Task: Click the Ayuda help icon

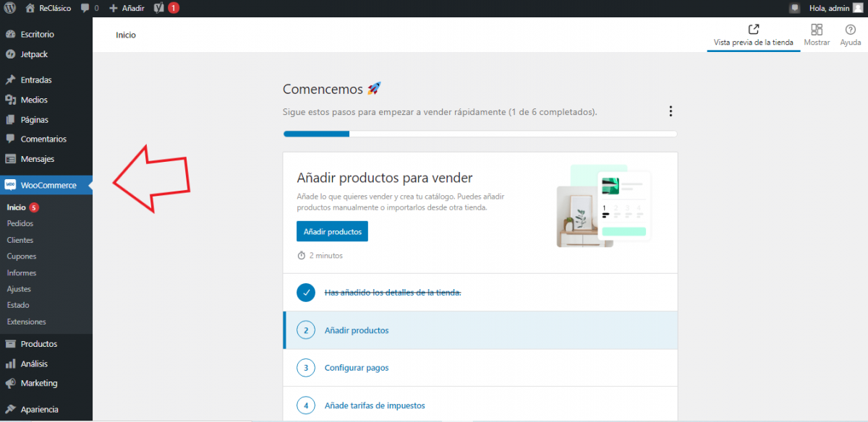Action: [x=850, y=35]
